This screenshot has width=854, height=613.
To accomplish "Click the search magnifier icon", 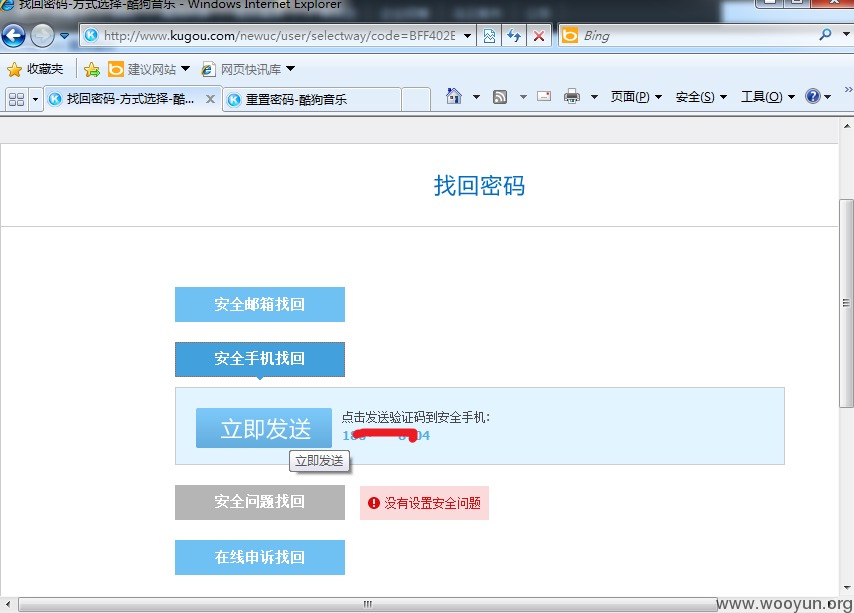I will coord(825,35).
